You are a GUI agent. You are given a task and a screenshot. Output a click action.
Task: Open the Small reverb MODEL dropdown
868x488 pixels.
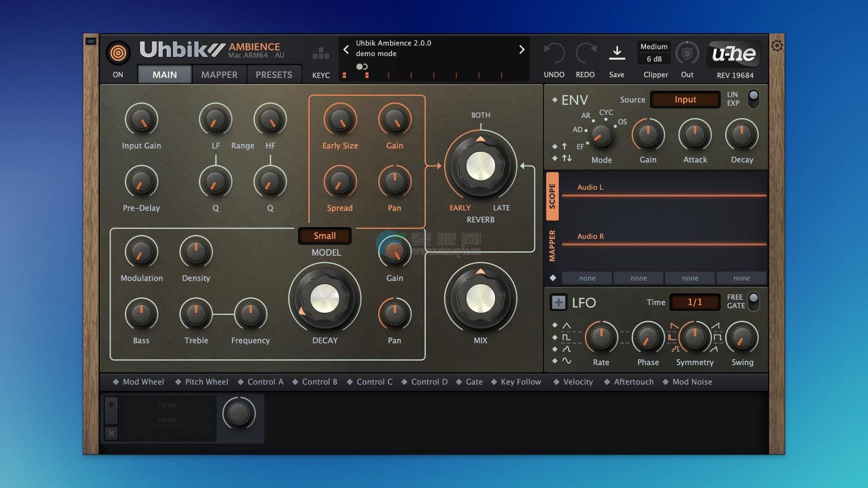[x=325, y=236]
